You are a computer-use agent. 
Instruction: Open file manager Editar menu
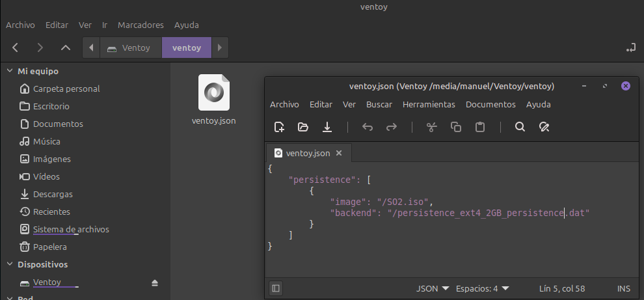(x=57, y=25)
